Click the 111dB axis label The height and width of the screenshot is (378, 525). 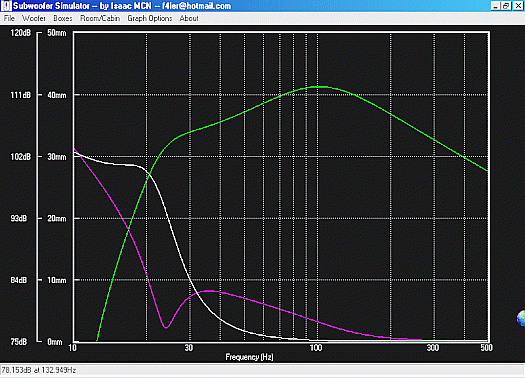20,95
